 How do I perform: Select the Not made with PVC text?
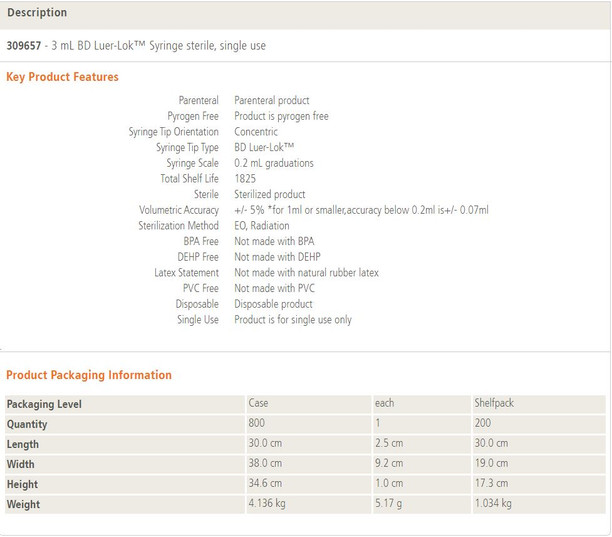[277, 288]
